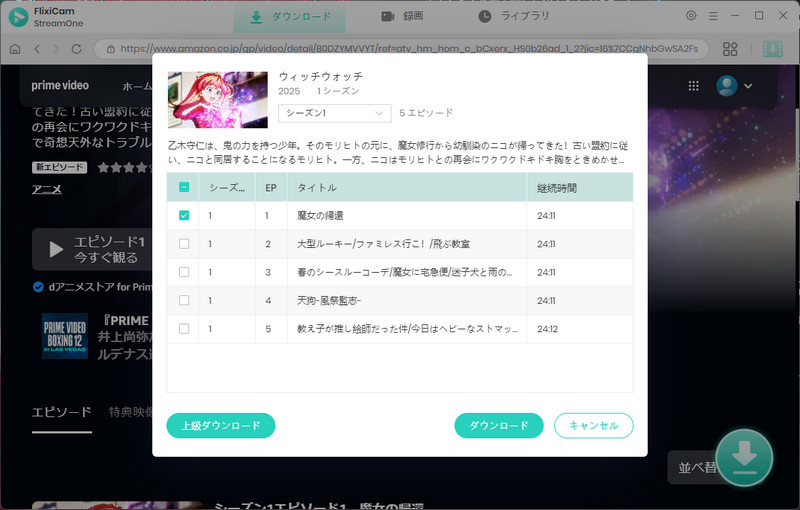Viewport: 800px width, 510px height.
Task: Switch to the 録画 tab
Action: [x=402, y=17]
